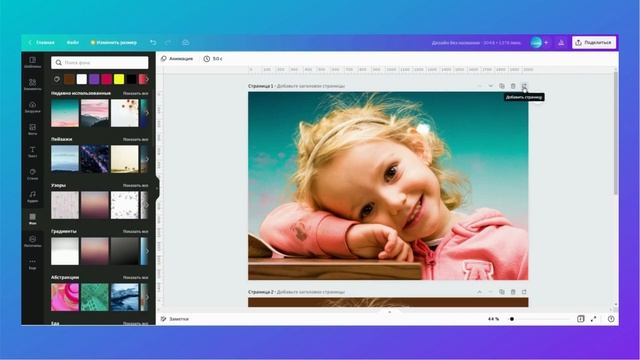Click Показать все beside Абстракции
This screenshot has height=360, width=640.
point(136,278)
